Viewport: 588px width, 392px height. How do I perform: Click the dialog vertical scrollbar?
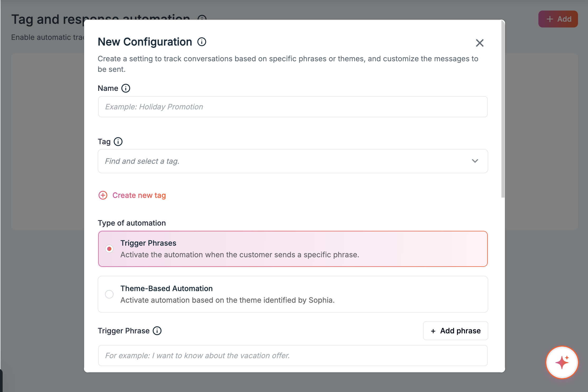(x=503, y=109)
